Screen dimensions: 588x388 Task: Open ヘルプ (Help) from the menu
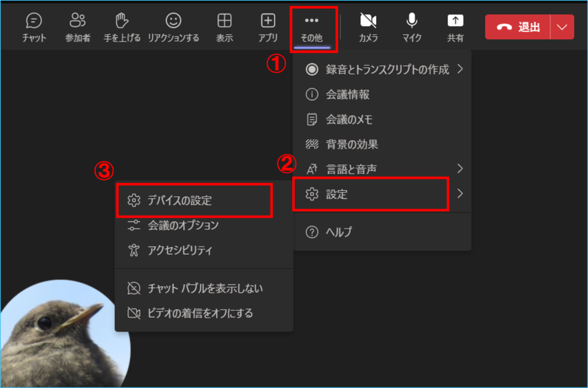339,232
